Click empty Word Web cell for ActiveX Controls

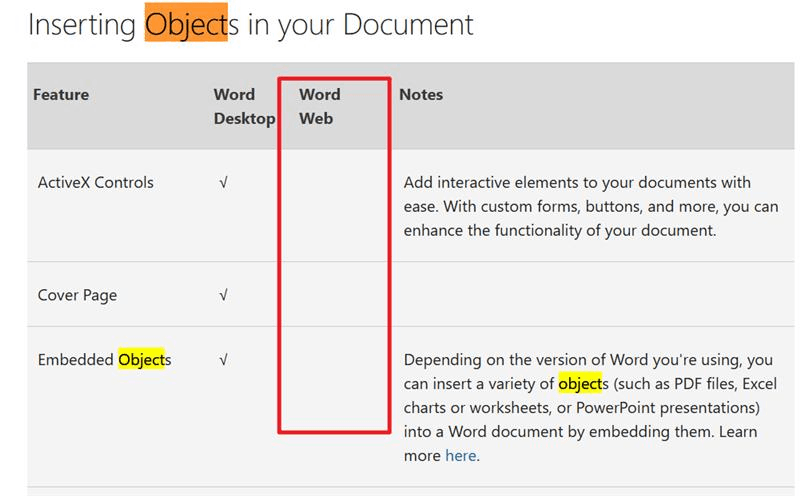click(x=335, y=206)
